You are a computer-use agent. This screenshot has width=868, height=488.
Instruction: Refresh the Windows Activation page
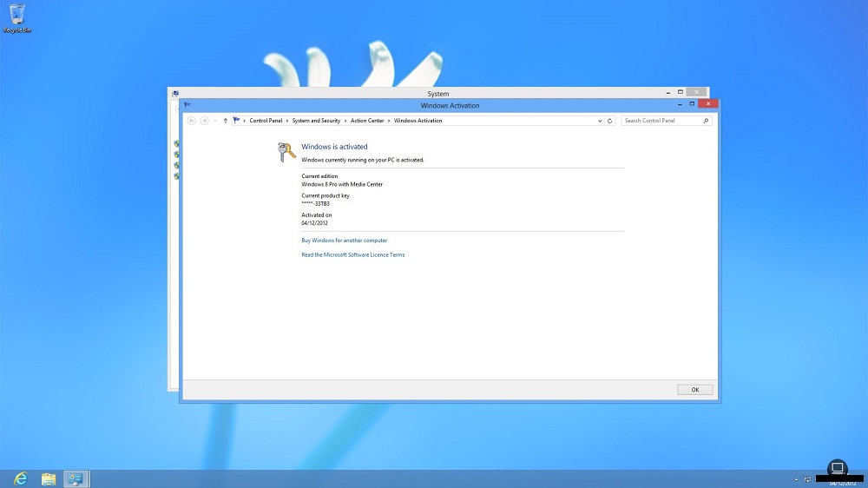click(610, 120)
